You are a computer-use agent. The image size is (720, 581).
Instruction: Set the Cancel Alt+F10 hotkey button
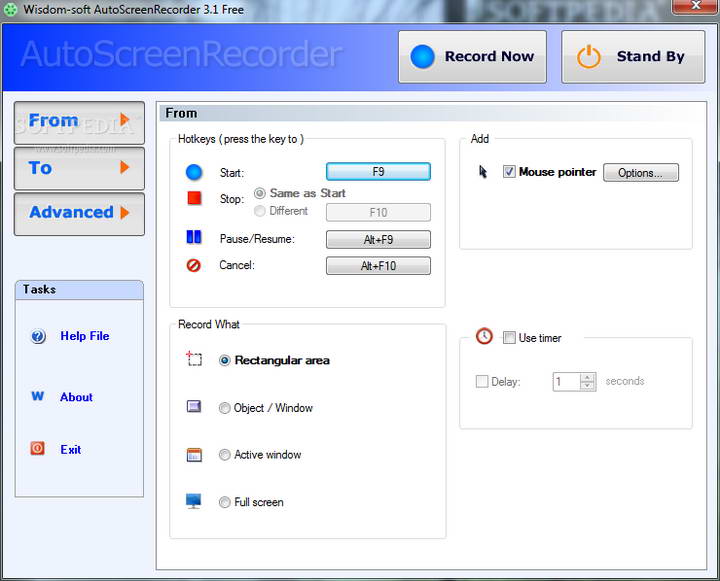click(378, 265)
